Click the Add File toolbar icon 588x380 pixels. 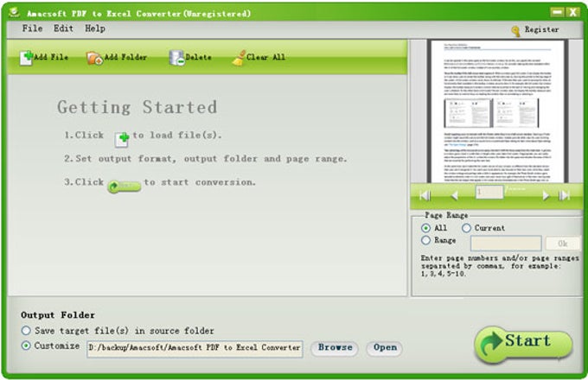[x=26, y=58]
